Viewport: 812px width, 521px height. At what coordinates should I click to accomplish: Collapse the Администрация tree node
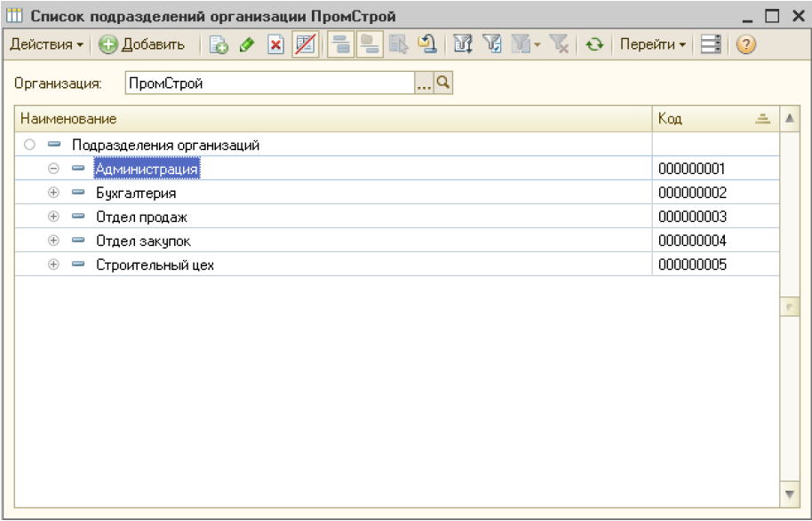(53, 169)
